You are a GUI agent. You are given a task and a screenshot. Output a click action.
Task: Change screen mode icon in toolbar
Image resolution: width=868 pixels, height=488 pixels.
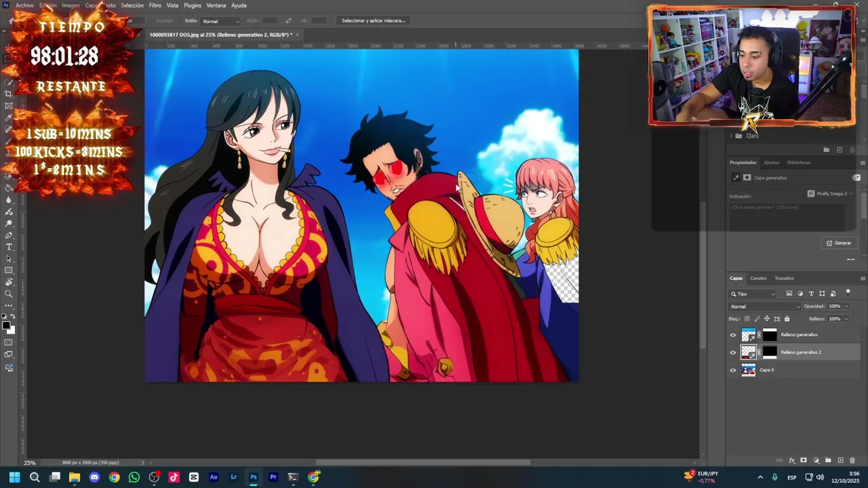point(9,354)
